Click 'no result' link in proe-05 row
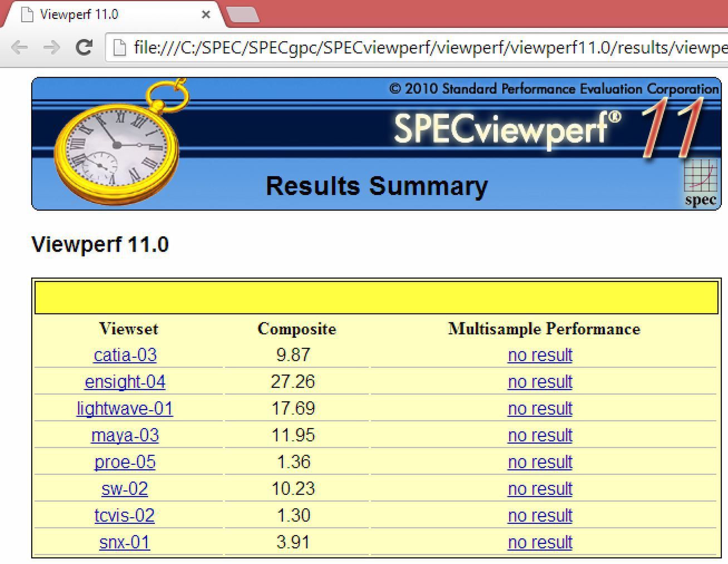728x564 pixels. (x=540, y=462)
